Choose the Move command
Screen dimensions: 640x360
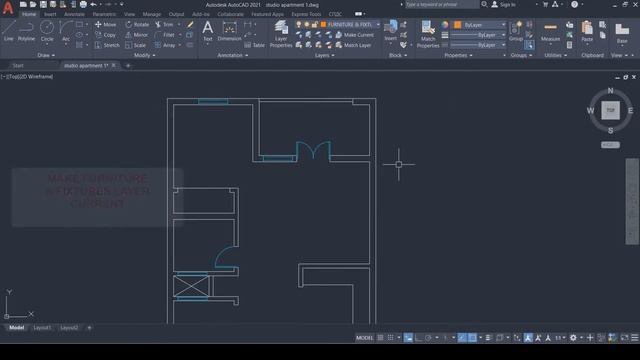[x=105, y=24]
